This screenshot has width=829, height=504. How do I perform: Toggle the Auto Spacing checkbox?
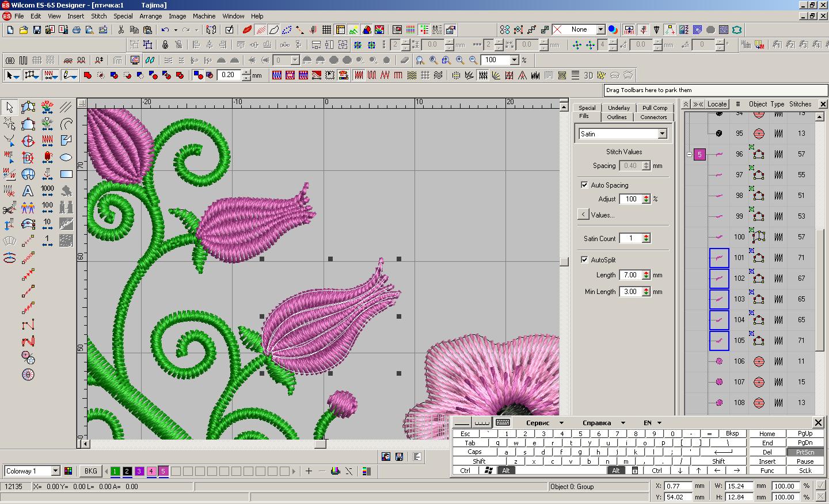click(584, 185)
